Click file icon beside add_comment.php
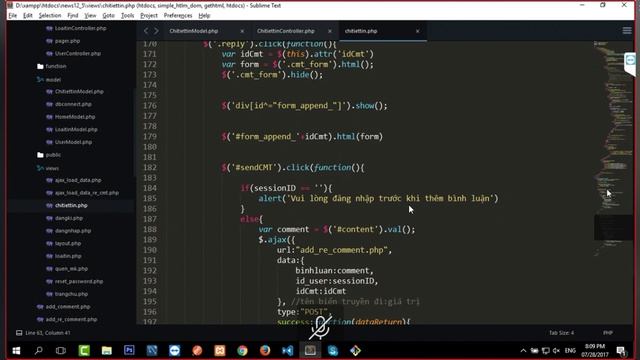Screen dimensions: 640x360 (x=40, y=307)
